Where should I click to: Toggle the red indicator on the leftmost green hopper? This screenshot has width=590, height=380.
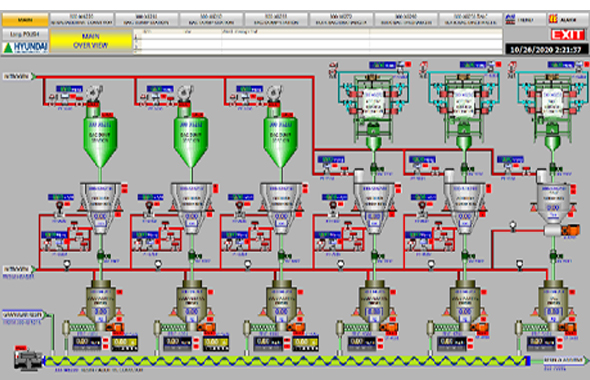click(x=108, y=115)
